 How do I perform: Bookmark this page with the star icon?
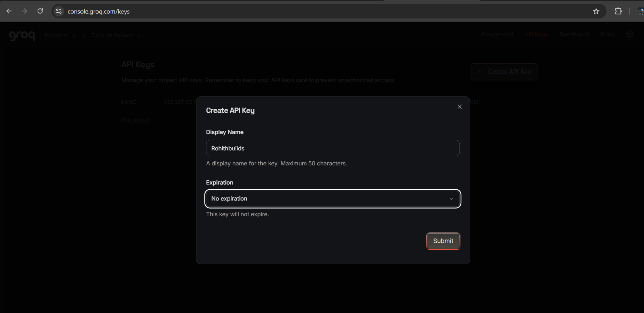click(596, 11)
